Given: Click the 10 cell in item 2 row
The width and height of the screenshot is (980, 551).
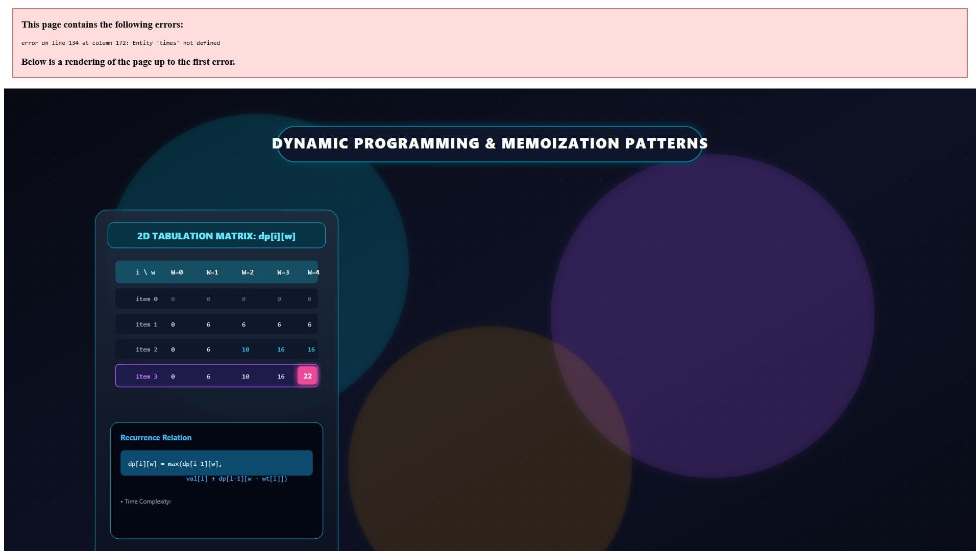Looking at the screenshot, I should 246,349.
